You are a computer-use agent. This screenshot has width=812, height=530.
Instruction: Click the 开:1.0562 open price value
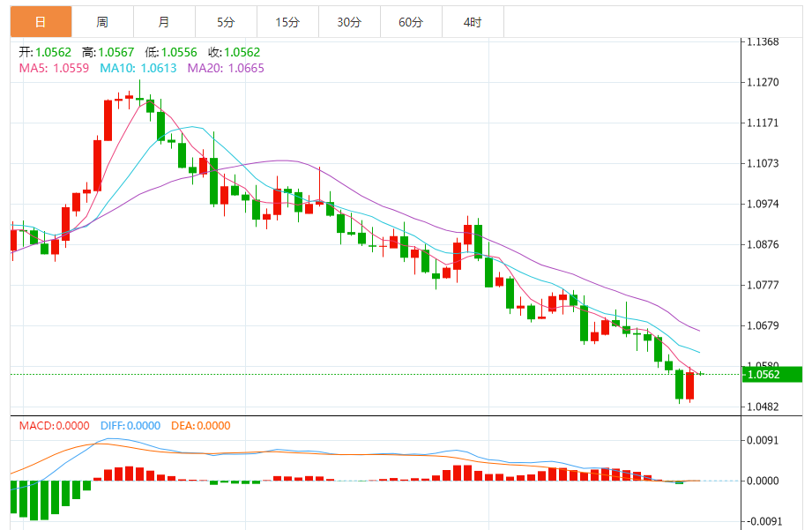pyautogui.click(x=45, y=52)
